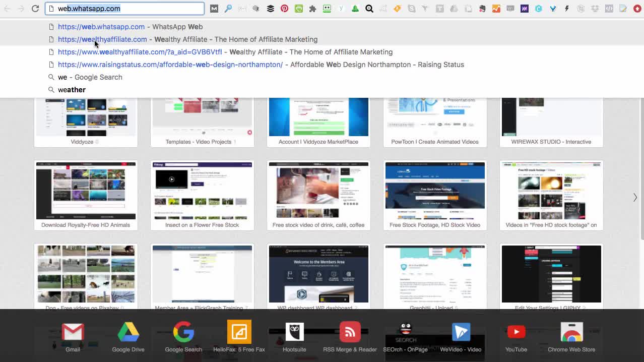Open the Member Area FlickGraph Training tile
Image resolution: width=644 pixels, height=362 pixels.
tap(202, 276)
